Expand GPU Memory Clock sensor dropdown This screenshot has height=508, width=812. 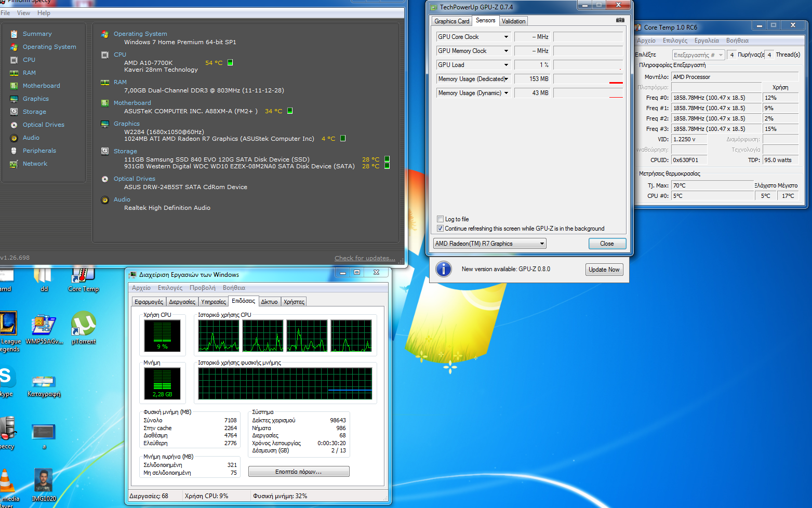coord(506,51)
